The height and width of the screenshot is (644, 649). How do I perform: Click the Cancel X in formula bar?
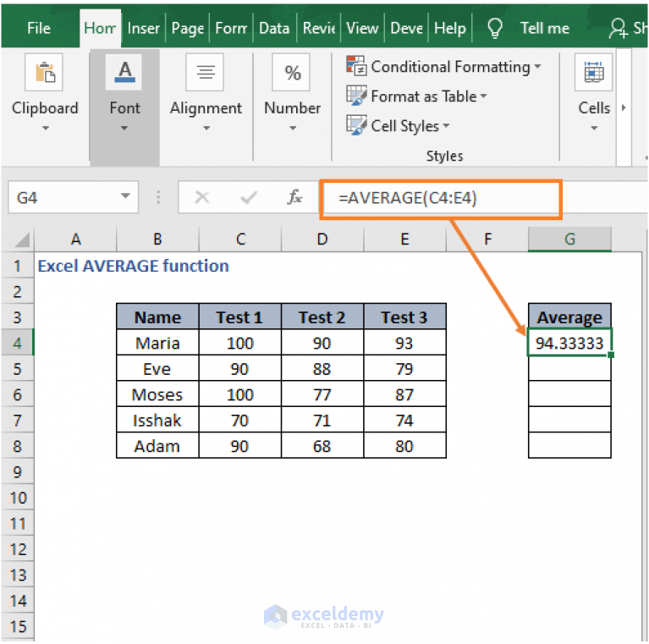pyautogui.click(x=202, y=197)
